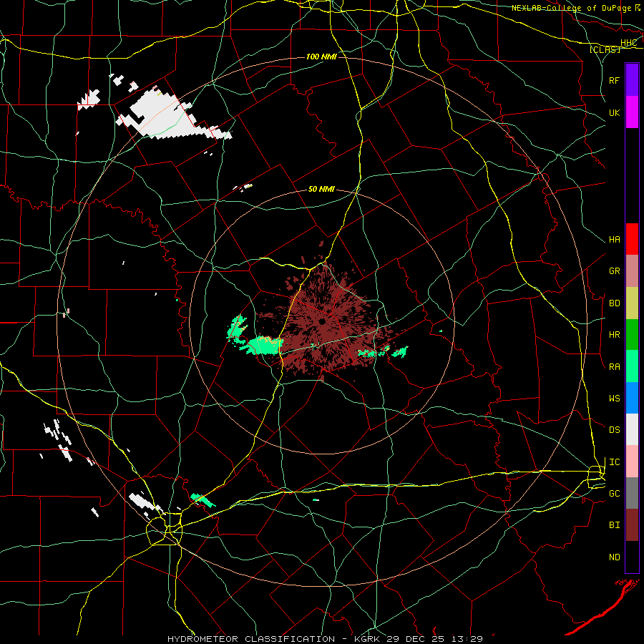Viewport: 644px width, 644px height.
Task: Click the WS blue legend swatch
Action: [632, 398]
